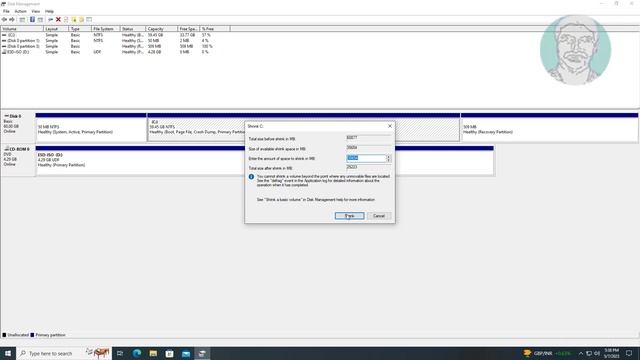Increase the shrink amount with the up spinner

point(389,156)
